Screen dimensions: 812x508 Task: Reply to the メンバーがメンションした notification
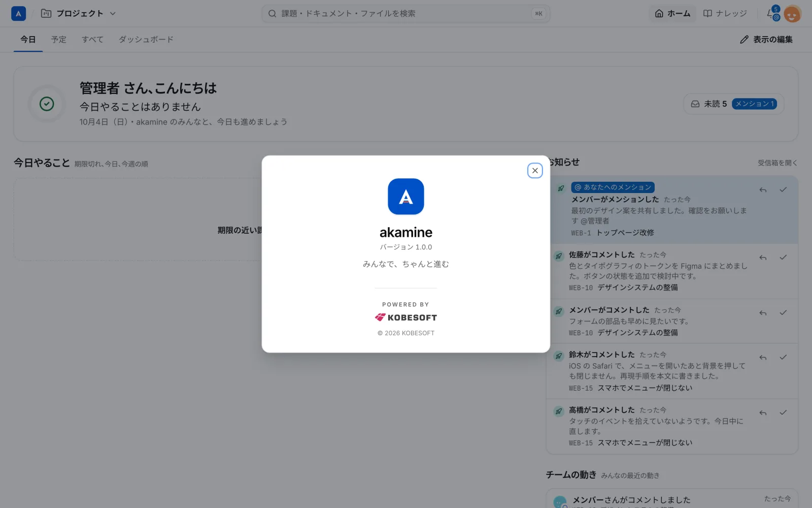point(763,190)
